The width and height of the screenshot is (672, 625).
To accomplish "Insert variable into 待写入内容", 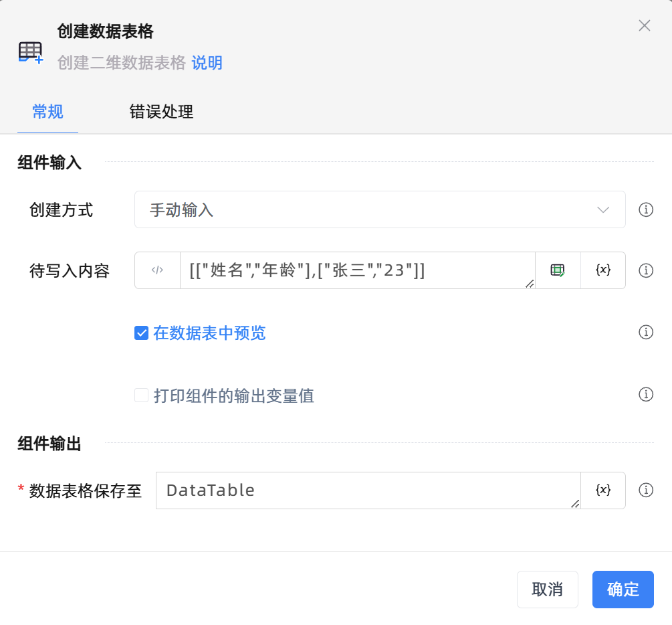I will coord(603,270).
